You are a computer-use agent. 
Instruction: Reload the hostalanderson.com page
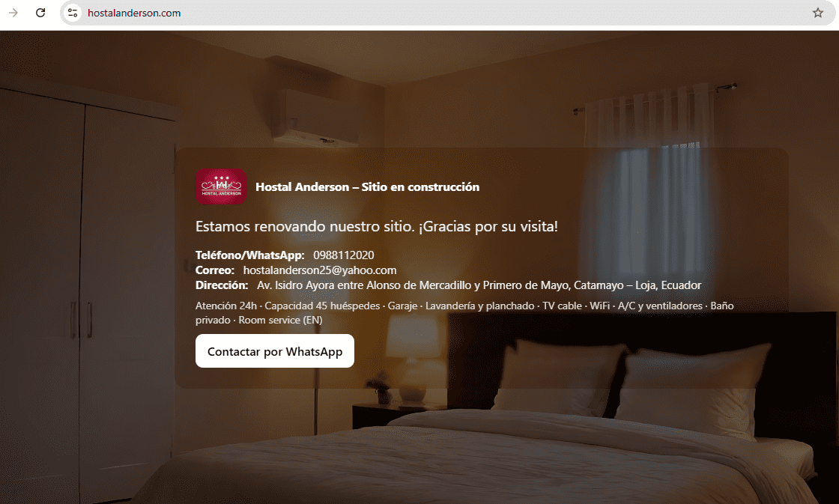[40, 13]
